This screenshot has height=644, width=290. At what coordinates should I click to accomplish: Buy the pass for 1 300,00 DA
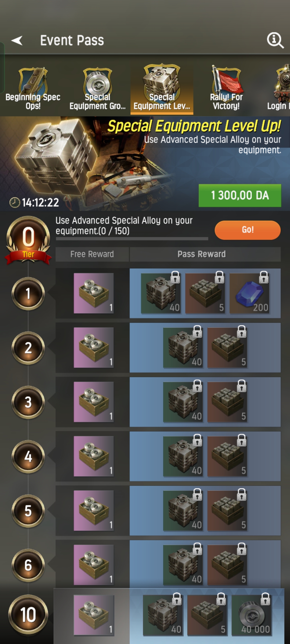(240, 195)
